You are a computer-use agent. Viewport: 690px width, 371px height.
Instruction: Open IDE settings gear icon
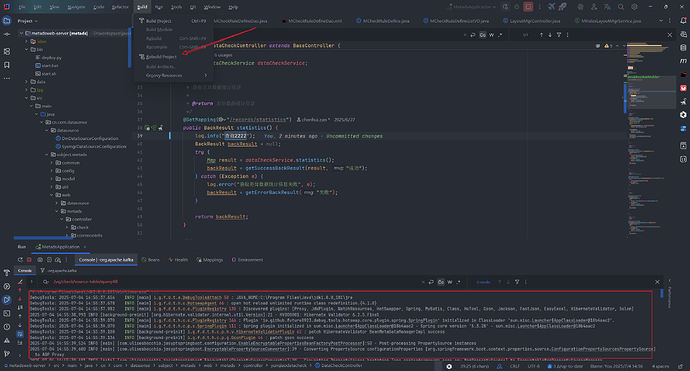point(634,7)
